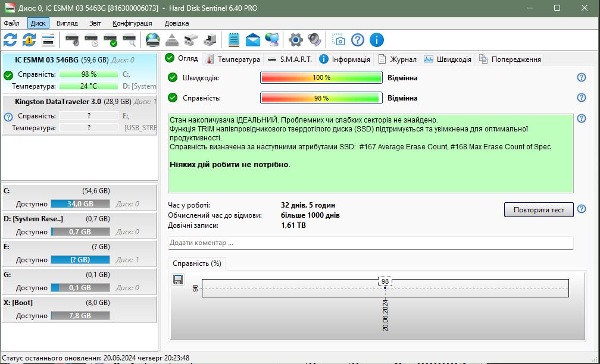The image size is (600, 364).
Task: Click help icon next to Повторити тест
Action: point(581,209)
